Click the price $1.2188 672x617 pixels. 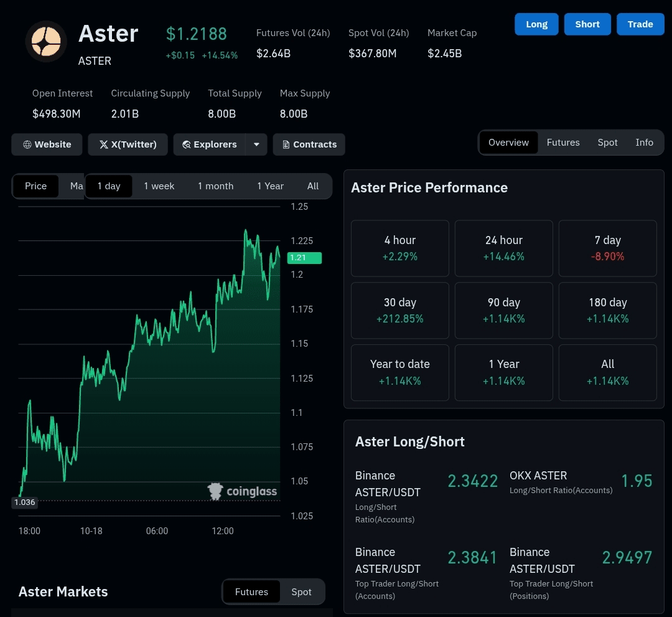point(196,34)
